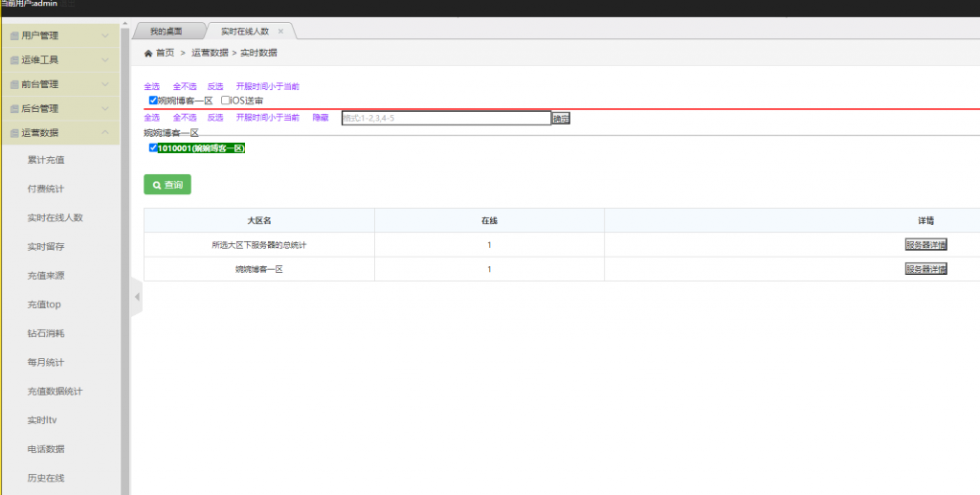980x495 pixels.
Task: Click the 运维工具 menu icon
Action: point(14,60)
